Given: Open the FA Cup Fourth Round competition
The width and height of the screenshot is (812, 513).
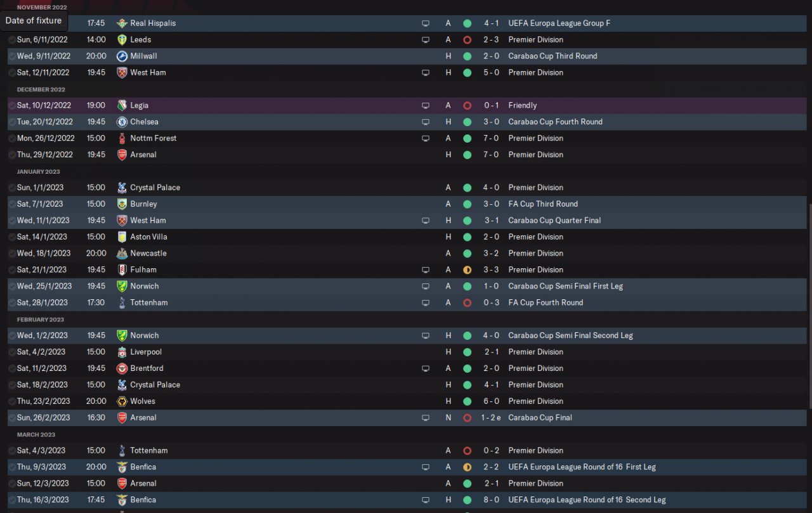Looking at the screenshot, I should click(545, 302).
